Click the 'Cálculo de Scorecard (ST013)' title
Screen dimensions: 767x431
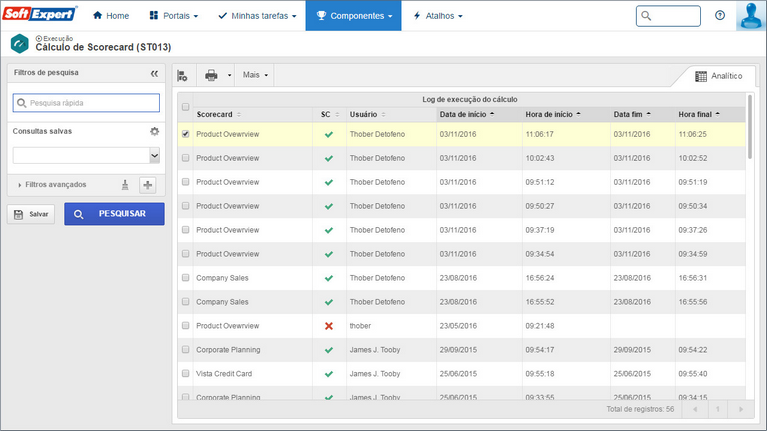coord(103,47)
